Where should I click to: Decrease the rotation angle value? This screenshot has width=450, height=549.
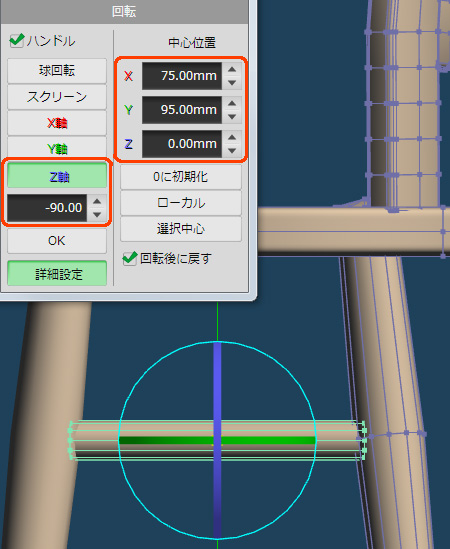point(97,215)
